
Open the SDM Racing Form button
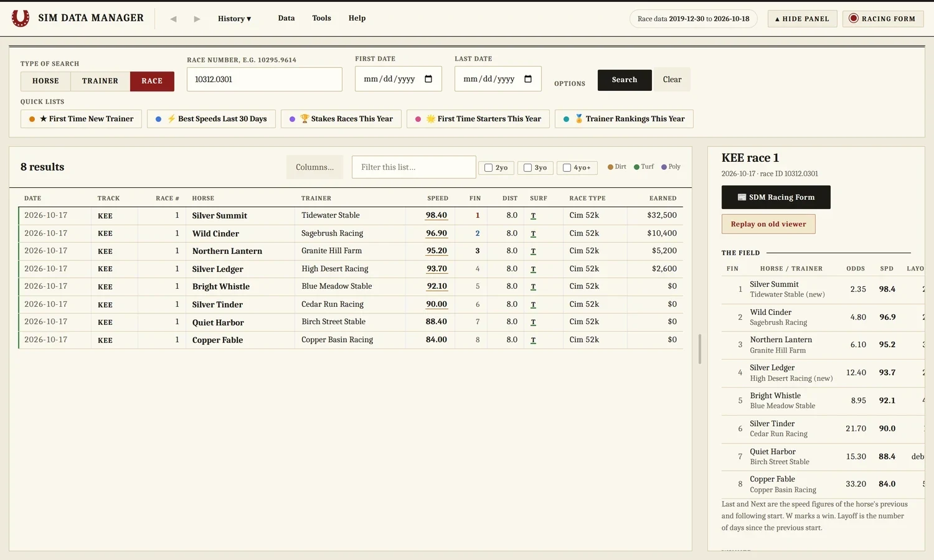point(776,197)
